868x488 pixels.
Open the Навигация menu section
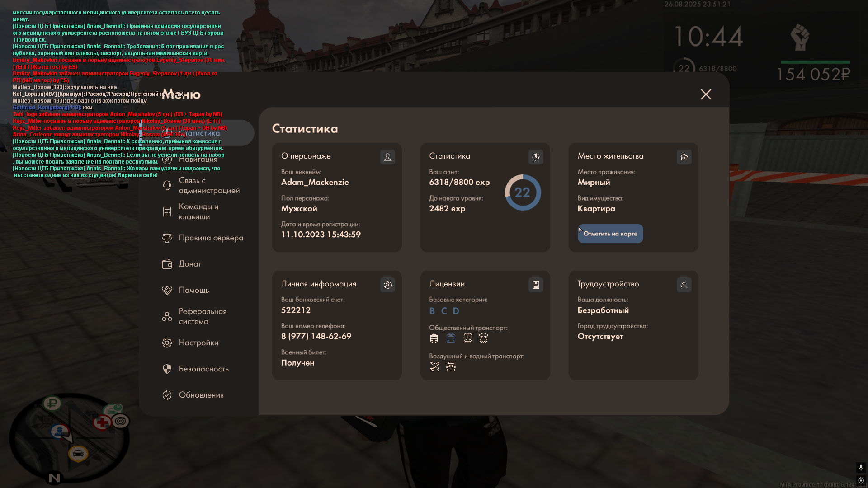point(198,159)
